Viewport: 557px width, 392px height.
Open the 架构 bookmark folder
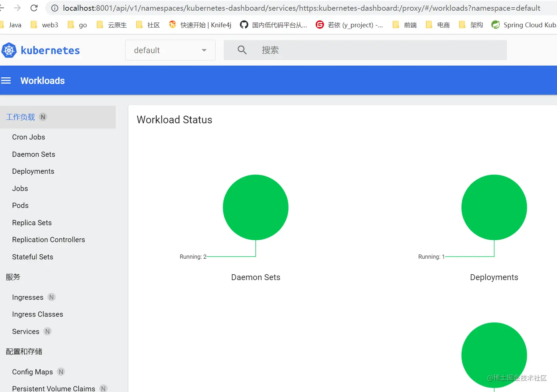pos(471,25)
